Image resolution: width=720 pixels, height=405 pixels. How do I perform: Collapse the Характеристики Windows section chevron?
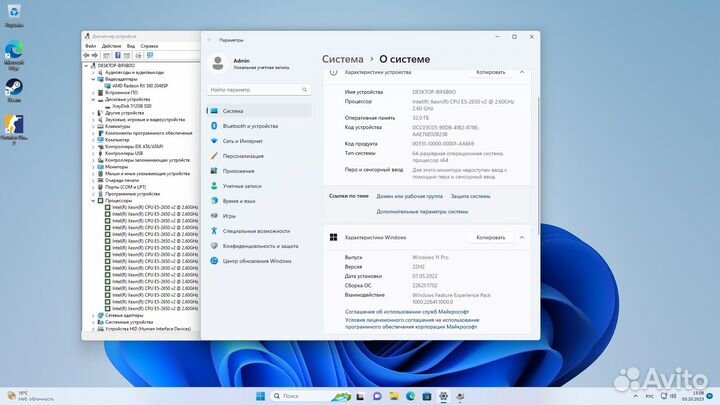tap(522, 237)
